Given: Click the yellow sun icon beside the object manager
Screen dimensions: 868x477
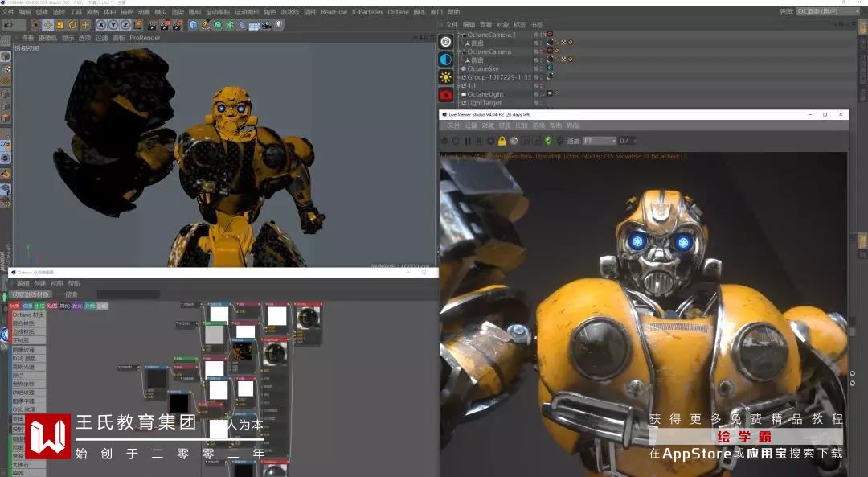Looking at the screenshot, I should 445,77.
